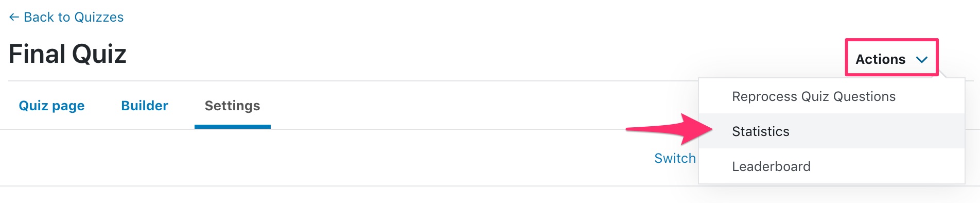
Task: Go back via the Back to Quizzes text
Action: 74,18
